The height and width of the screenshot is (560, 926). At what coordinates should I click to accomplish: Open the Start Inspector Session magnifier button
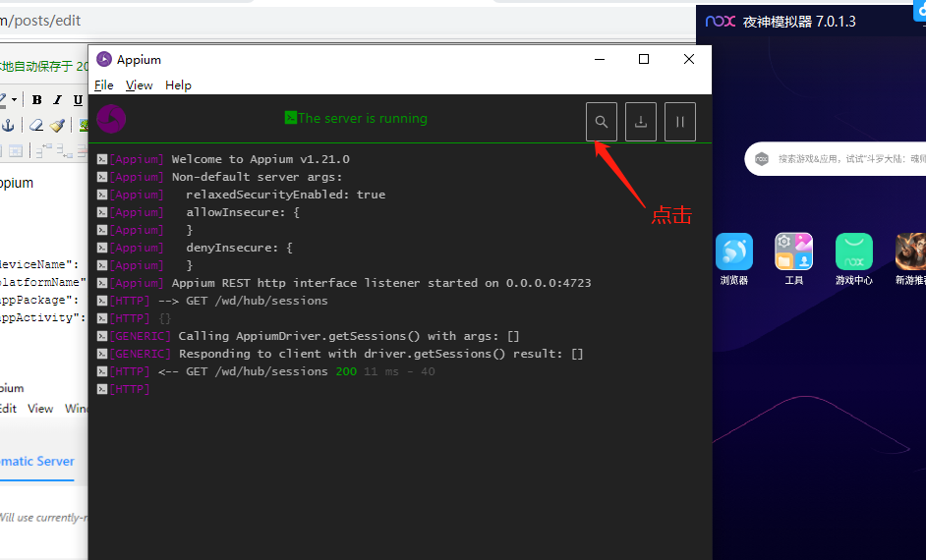click(x=602, y=122)
